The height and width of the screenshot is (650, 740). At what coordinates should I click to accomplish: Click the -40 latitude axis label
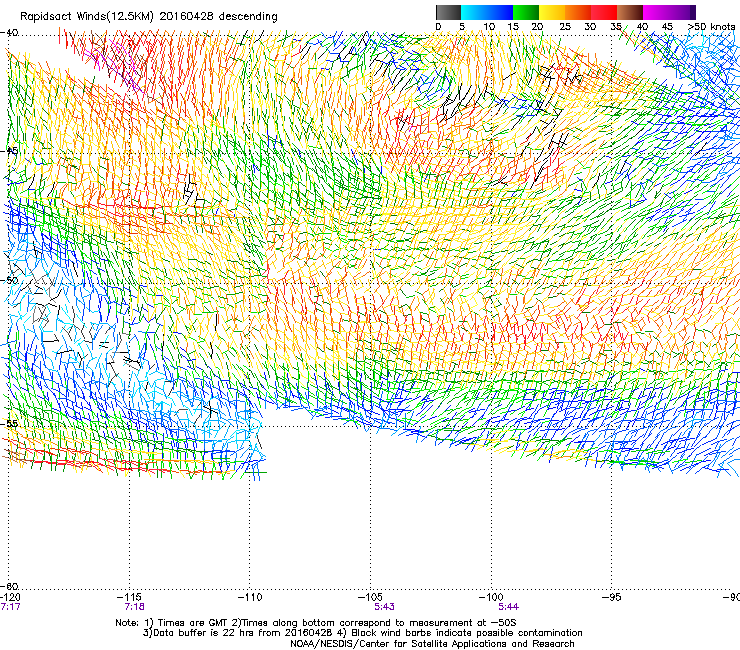9,33
